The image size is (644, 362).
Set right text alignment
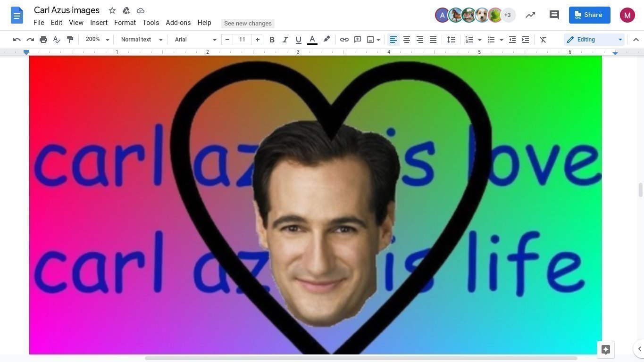pyautogui.click(x=419, y=40)
